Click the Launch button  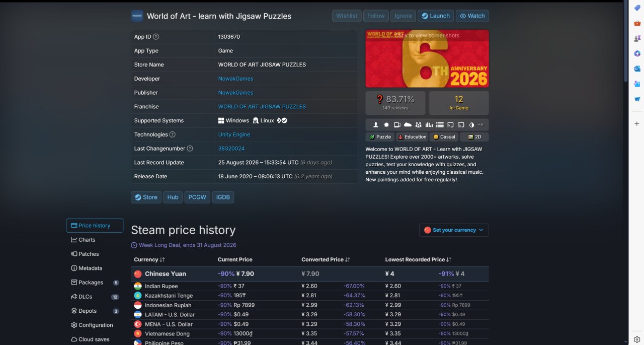[x=436, y=16]
